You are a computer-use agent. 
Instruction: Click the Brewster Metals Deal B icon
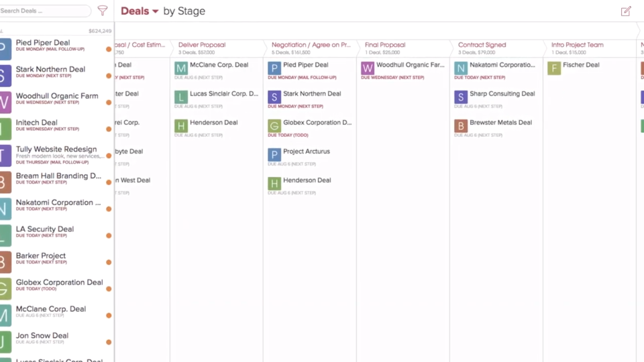click(x=461, y=126)
